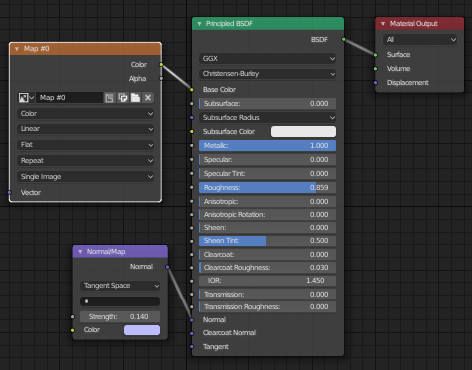Select the Map #0 node header
The height and width of the screenshot is (370, 472).
[x=85, y=49]
